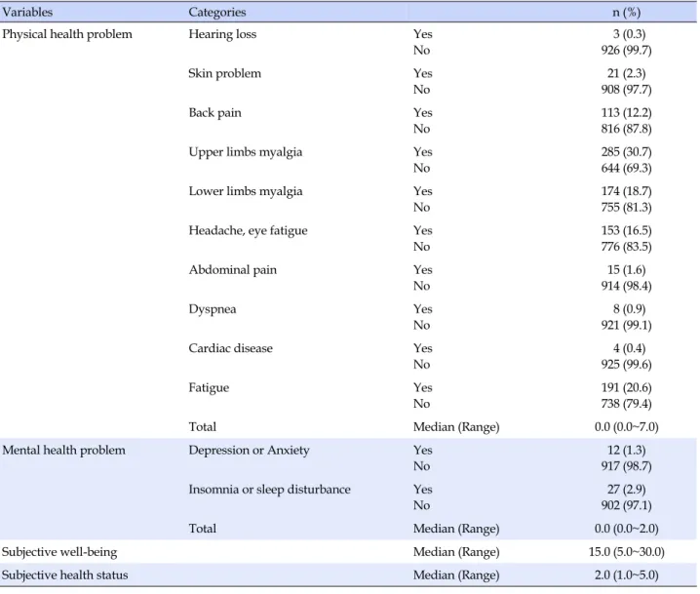
Task: Click the value '15.0 (5.0~30.0)'
Action: pyautogui.click(x=626, y=552)
